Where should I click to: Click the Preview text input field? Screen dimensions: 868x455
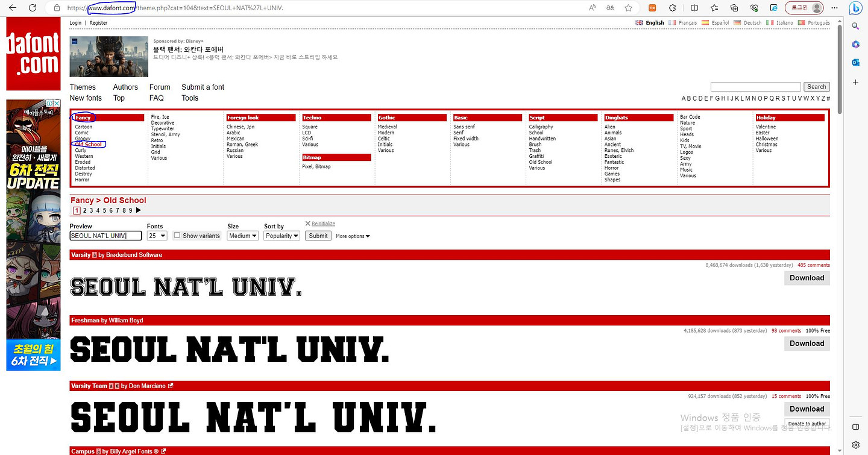[105, 236]
